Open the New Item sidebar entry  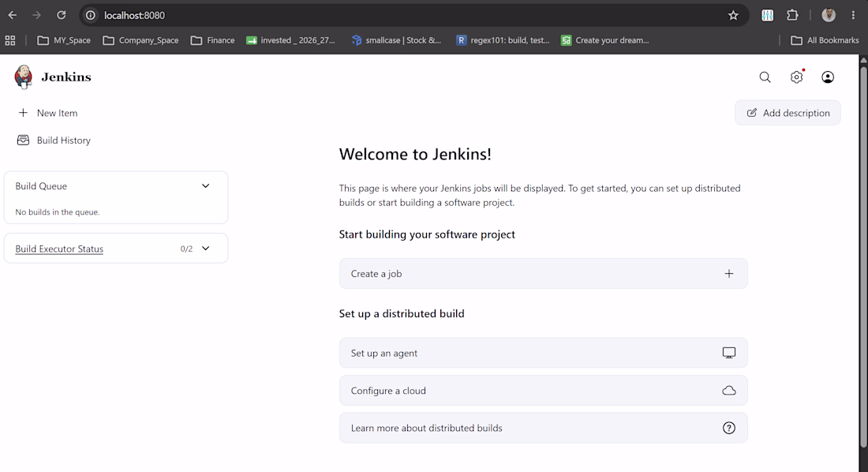pyautogui.click(x=47, y=113)
